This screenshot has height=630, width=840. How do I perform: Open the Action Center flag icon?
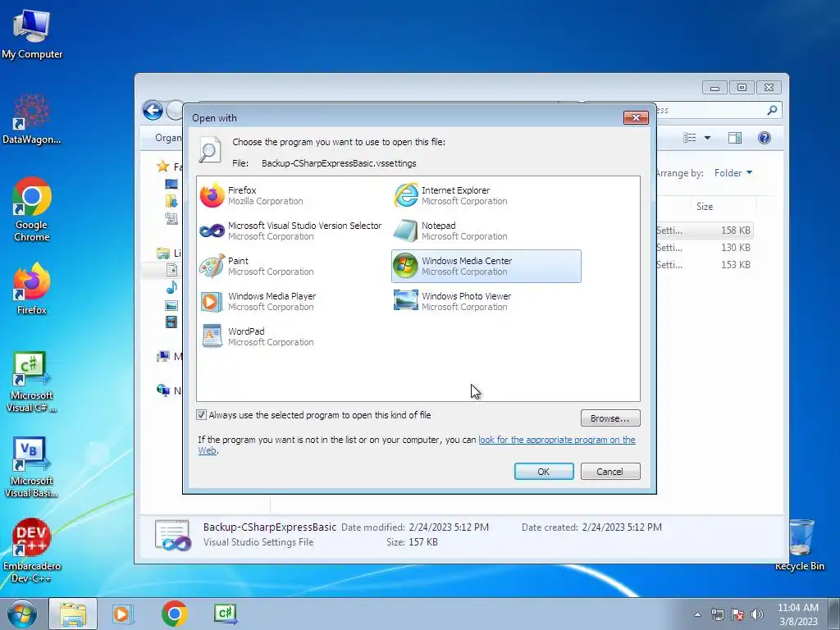coord(737,614)
